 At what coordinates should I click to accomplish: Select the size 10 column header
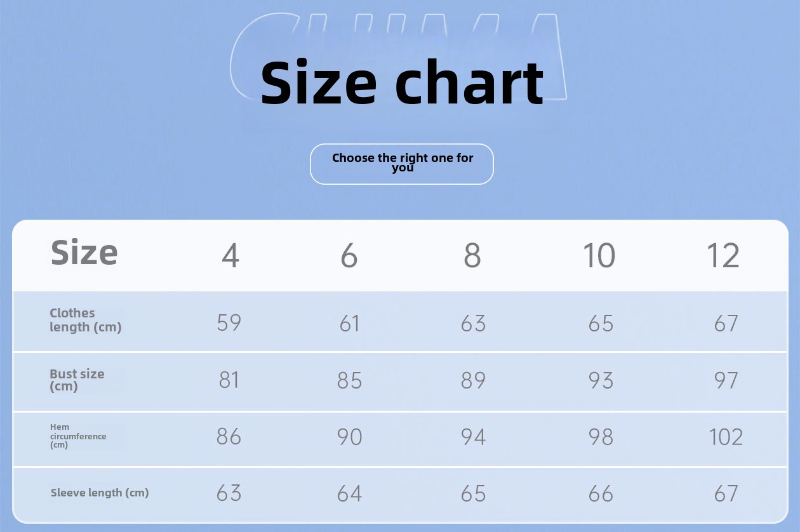[599, 256]
